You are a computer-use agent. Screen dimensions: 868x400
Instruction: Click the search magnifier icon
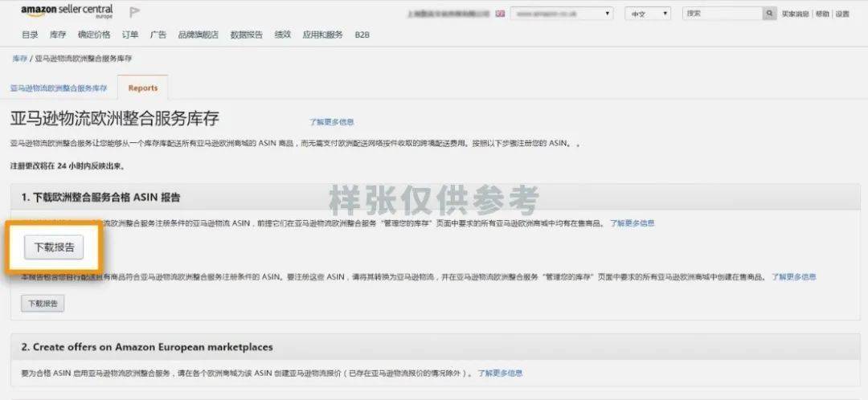[770, 14]
